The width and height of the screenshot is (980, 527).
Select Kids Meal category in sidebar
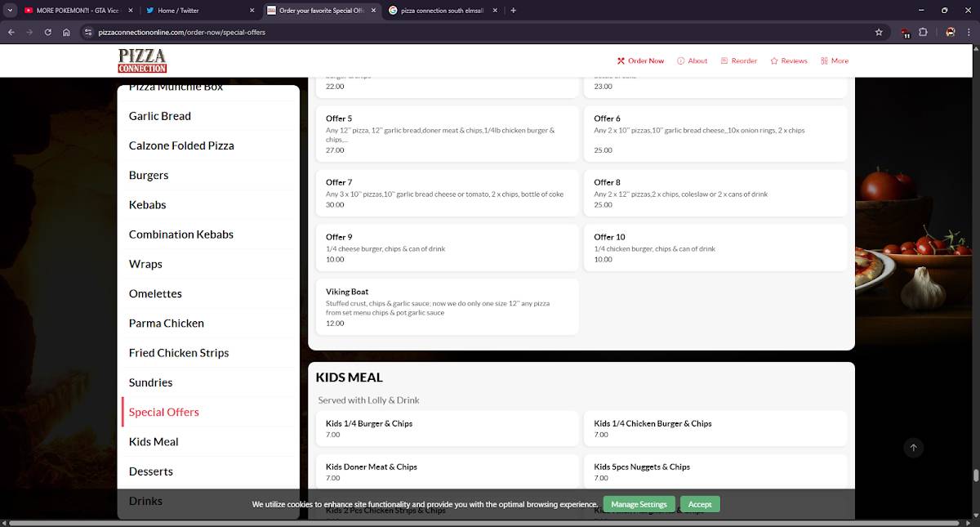pyautogui.click(x=154, y=441)
